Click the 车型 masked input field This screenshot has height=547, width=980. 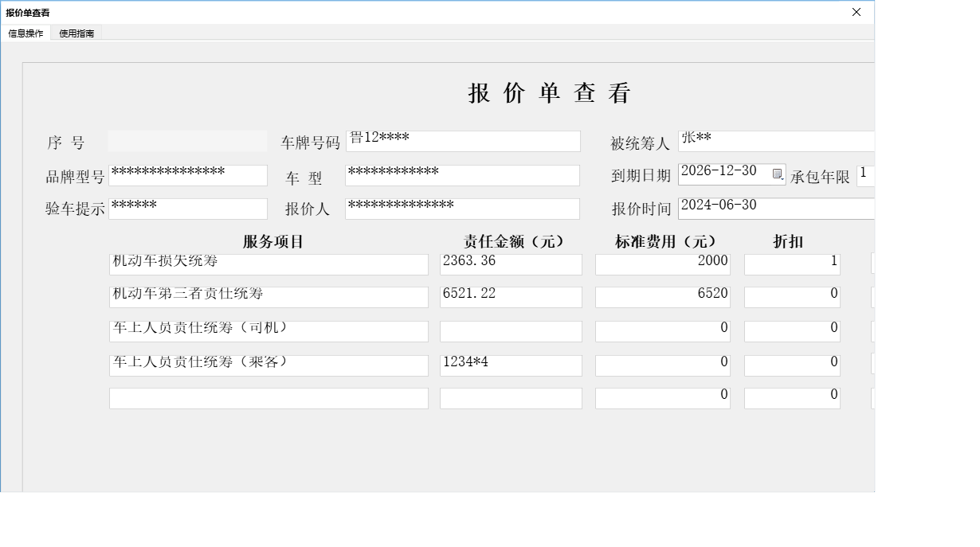coord(462,175)
